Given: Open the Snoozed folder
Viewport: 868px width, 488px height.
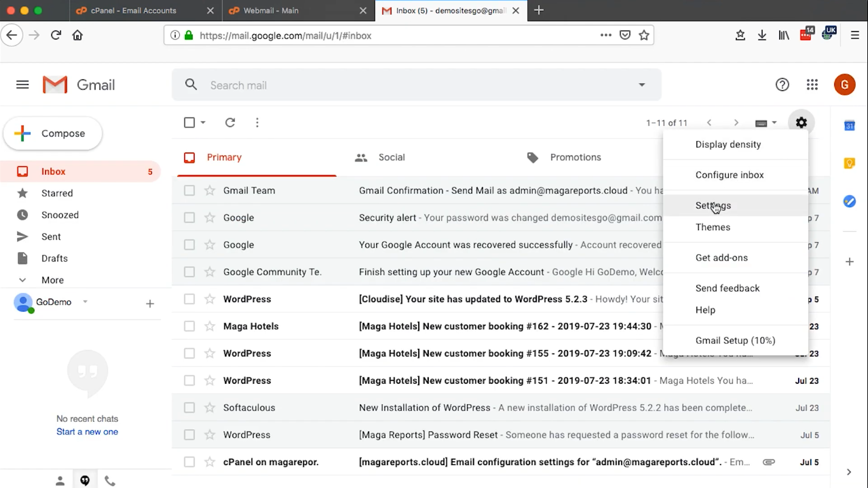Looking at the screenshot, I should click(x=60, y=215).
